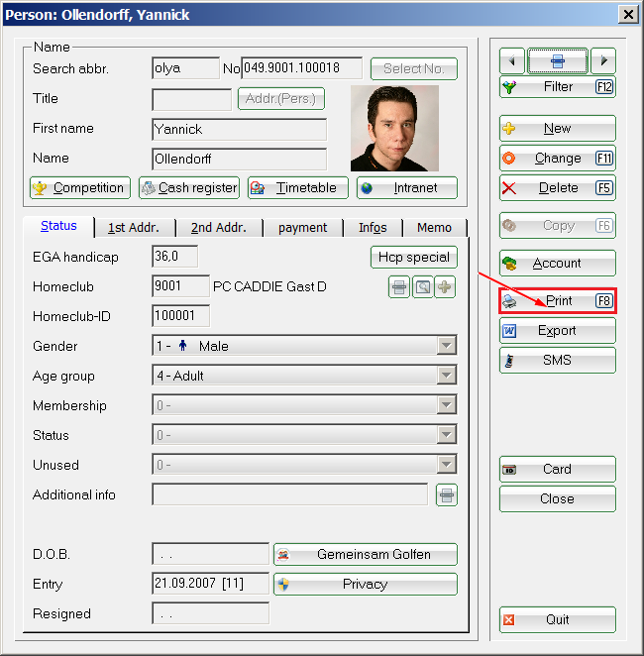Click the Change button

(x=558, y=159)
